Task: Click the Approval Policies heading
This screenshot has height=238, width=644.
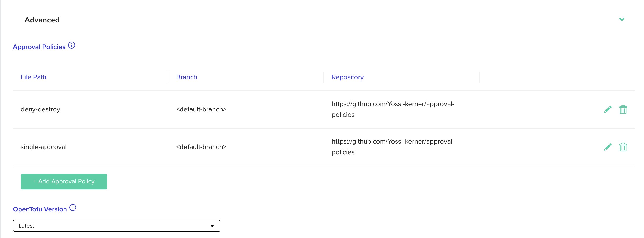Action: coord(39,47)
